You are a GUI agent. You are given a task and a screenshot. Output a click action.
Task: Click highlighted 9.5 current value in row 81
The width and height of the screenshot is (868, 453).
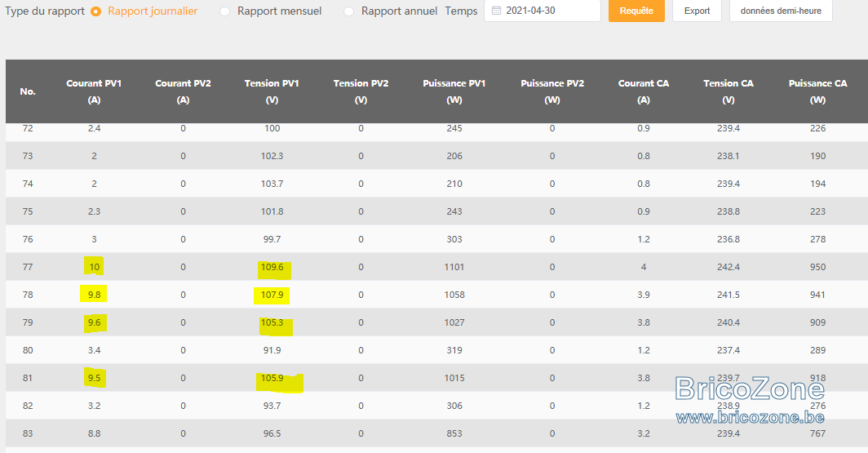[x=94, y=378]
